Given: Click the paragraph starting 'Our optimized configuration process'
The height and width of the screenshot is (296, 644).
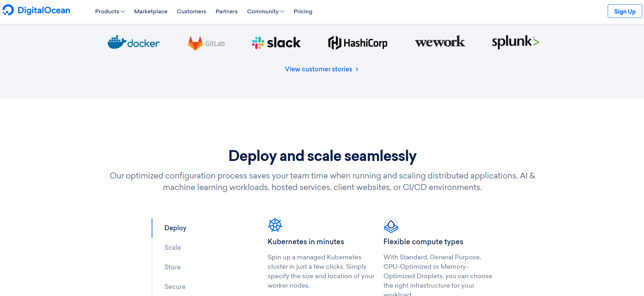Looking at the screenshot, I should pyautogui.click(x=322, y=182).
